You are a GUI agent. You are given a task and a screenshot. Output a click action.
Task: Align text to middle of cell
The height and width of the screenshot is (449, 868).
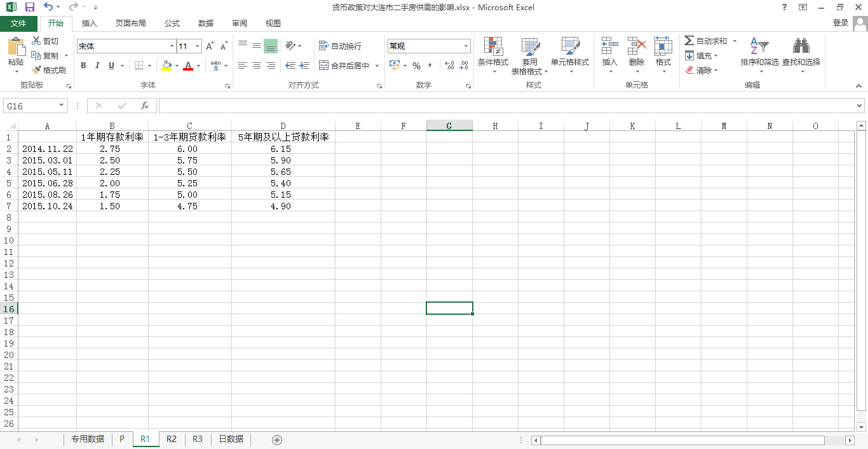257,46
